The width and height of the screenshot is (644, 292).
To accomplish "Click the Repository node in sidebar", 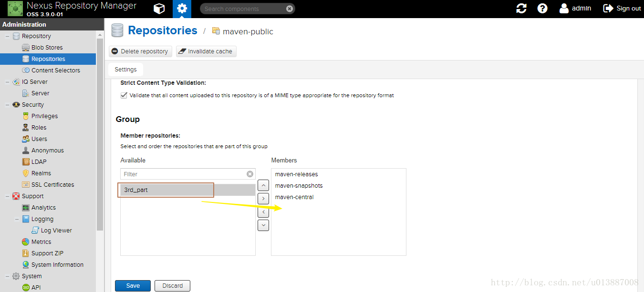I will 36,36.
